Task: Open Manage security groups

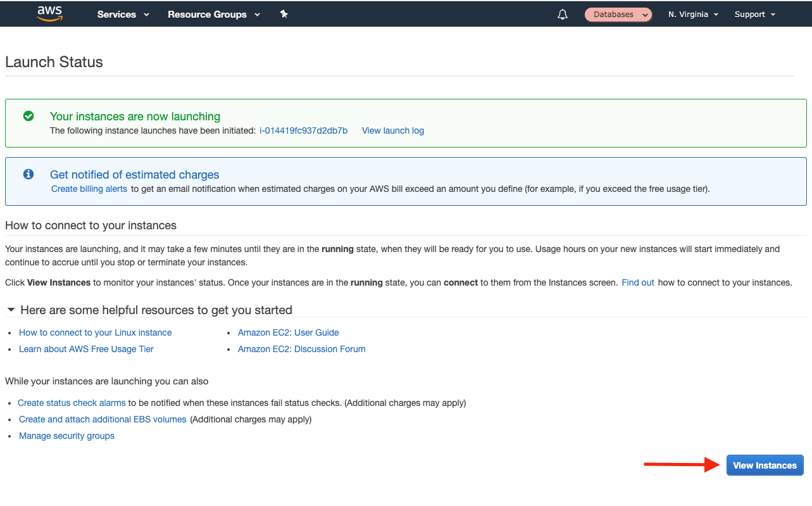Action: (66, 436)
